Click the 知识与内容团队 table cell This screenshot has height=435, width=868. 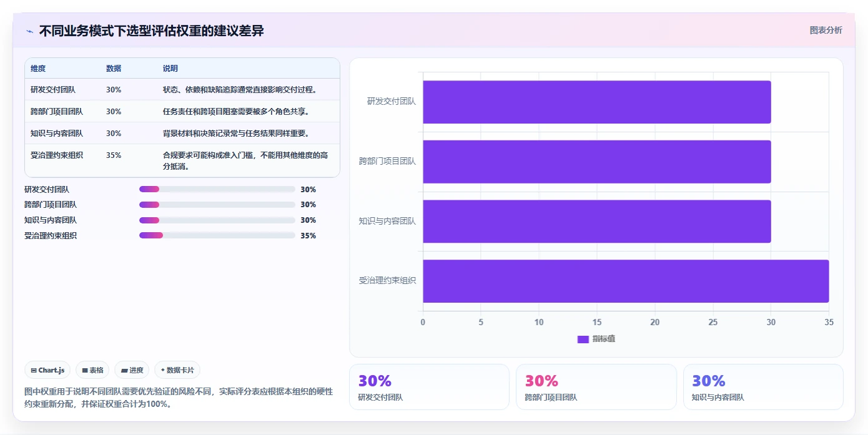[57, 134]
